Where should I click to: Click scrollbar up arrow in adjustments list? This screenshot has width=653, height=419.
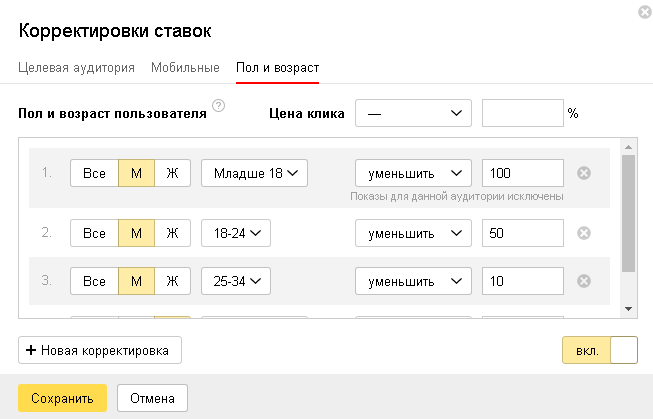point(628,147)
